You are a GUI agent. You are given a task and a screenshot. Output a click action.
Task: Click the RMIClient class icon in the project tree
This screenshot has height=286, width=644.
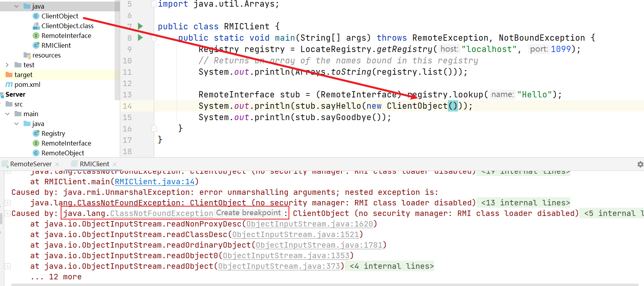pos(36,45)
